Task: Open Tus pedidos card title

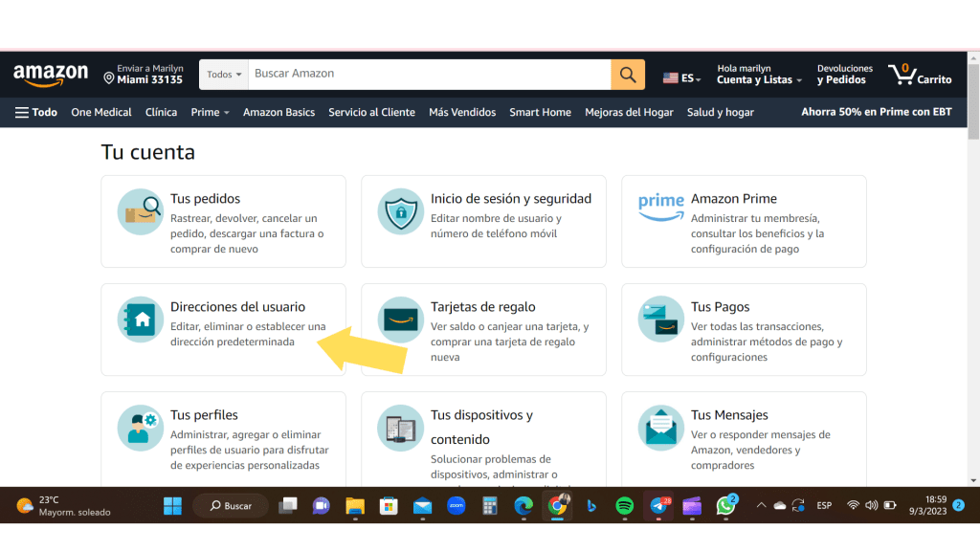Action: click(x=205, y=199)
